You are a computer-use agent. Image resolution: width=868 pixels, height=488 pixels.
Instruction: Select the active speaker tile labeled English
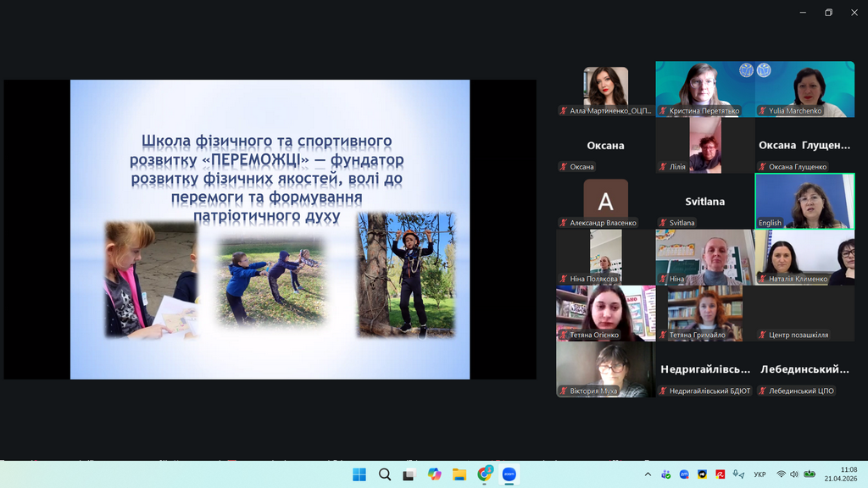[x=804, y=202]
